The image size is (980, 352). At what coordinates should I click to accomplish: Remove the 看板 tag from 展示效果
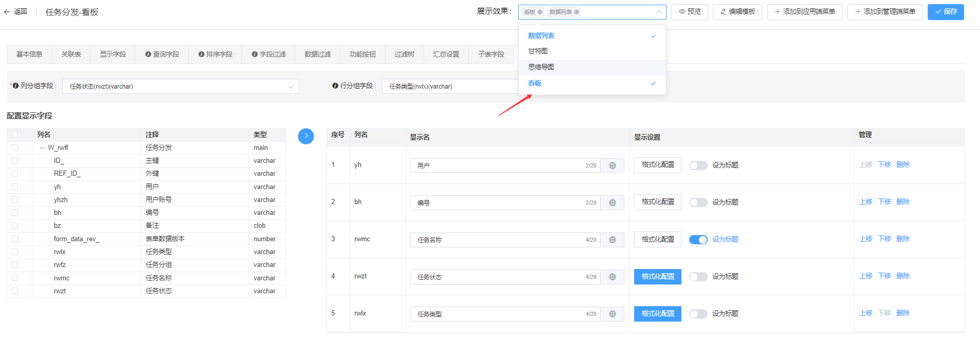[x=540, y=12]
